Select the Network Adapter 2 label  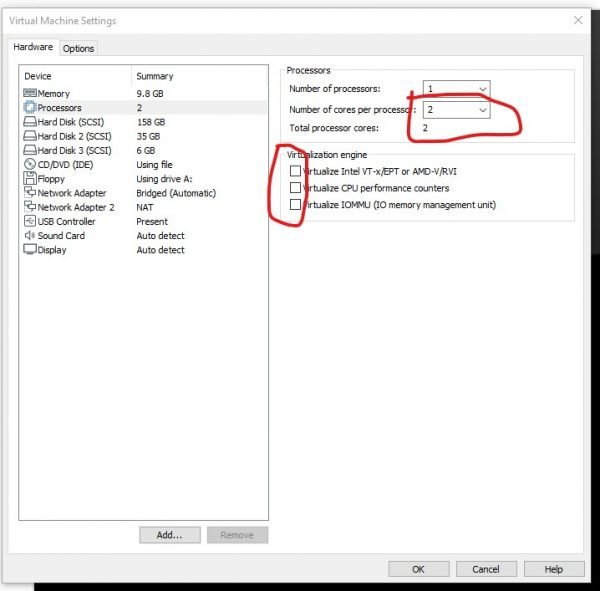(x=76, y=207)
